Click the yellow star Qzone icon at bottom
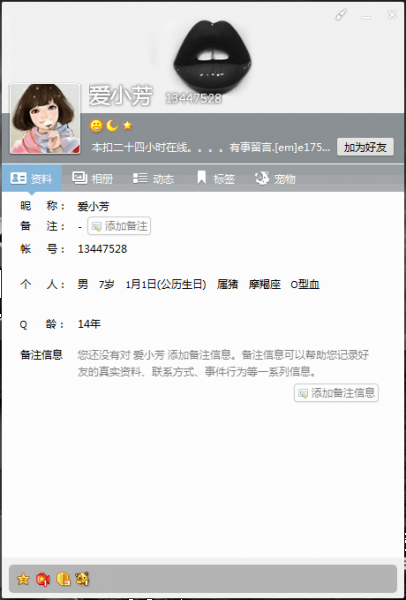The height and width of the screenshot is (600, 406). [x=23, y=579]
